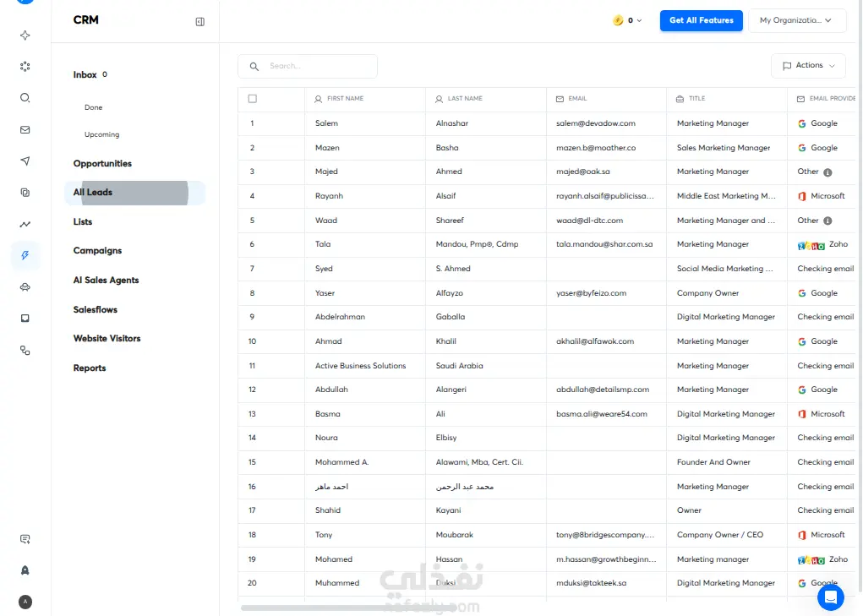Open the user avatar labeled A
Viewport: 863px width, 616px height.
25,602
